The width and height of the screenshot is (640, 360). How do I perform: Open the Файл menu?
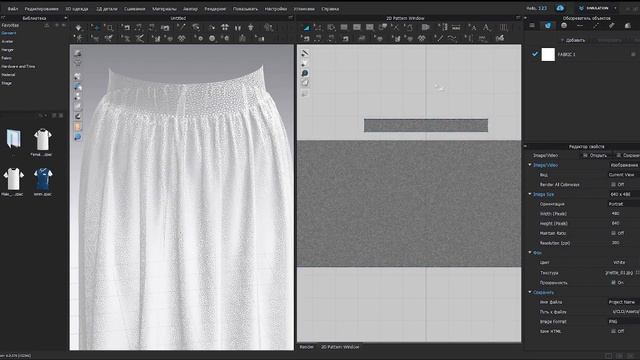point(12,9)
